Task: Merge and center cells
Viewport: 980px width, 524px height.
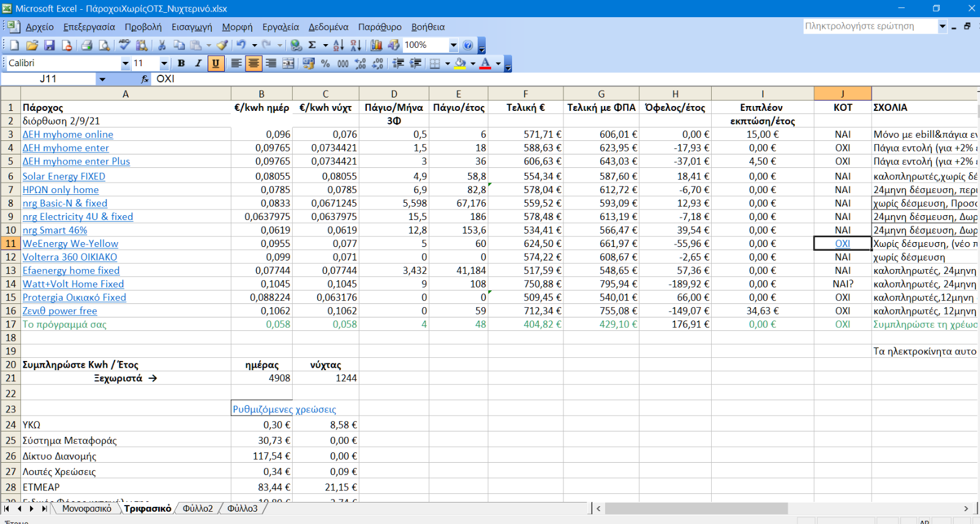Action: pyautogui.click(x=288, y=63)
